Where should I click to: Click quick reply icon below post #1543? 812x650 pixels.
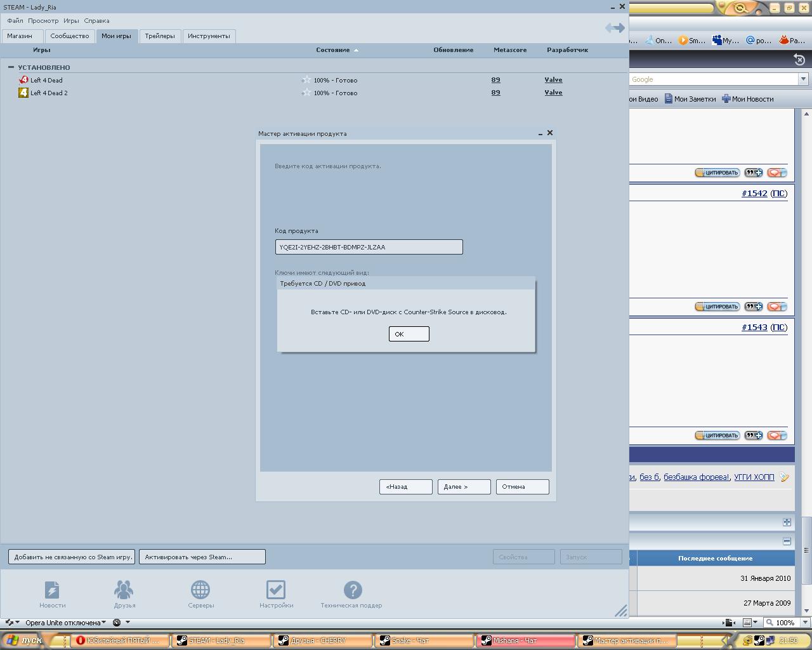click(x=777, y=435)
